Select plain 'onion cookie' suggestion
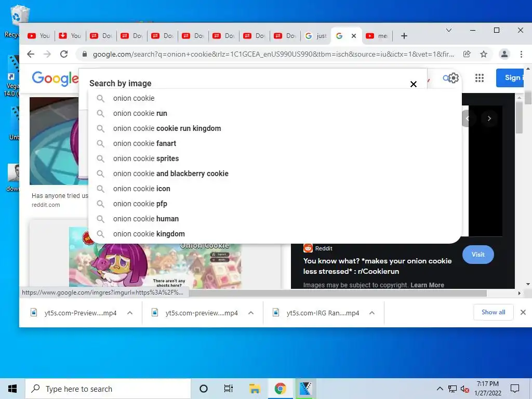Screen dimensions: 532x399 275,98
